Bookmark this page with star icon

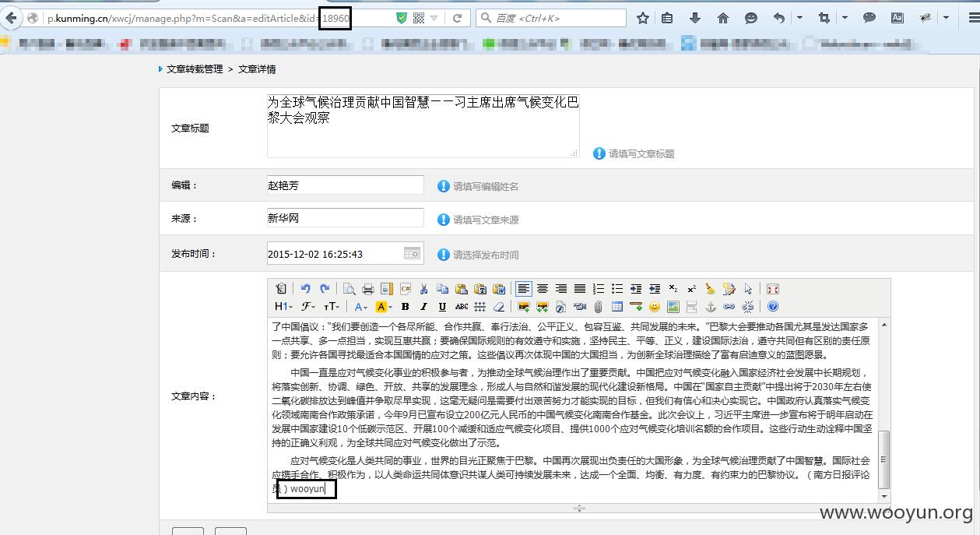pyautogui.click(x=643, y=17)
